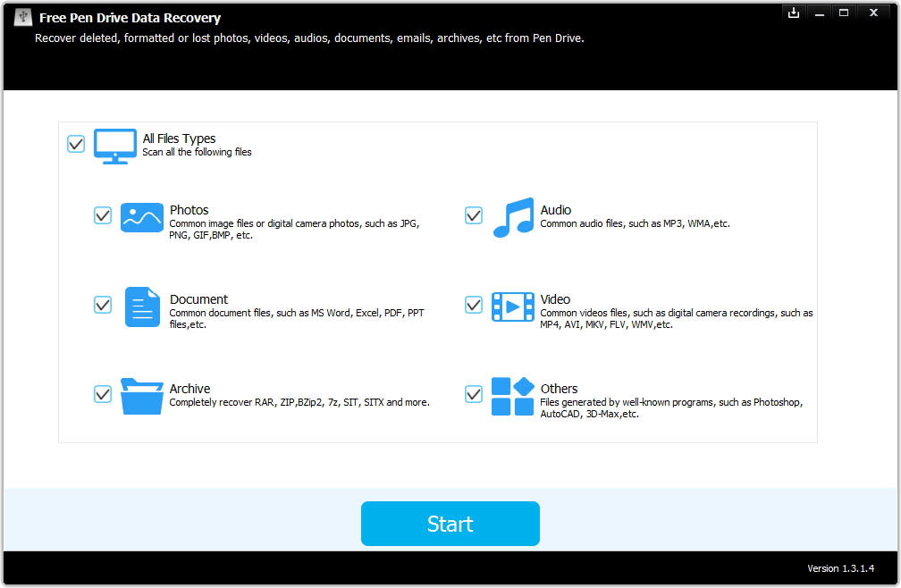Click 'Common videos files' description text

point(677,319)
